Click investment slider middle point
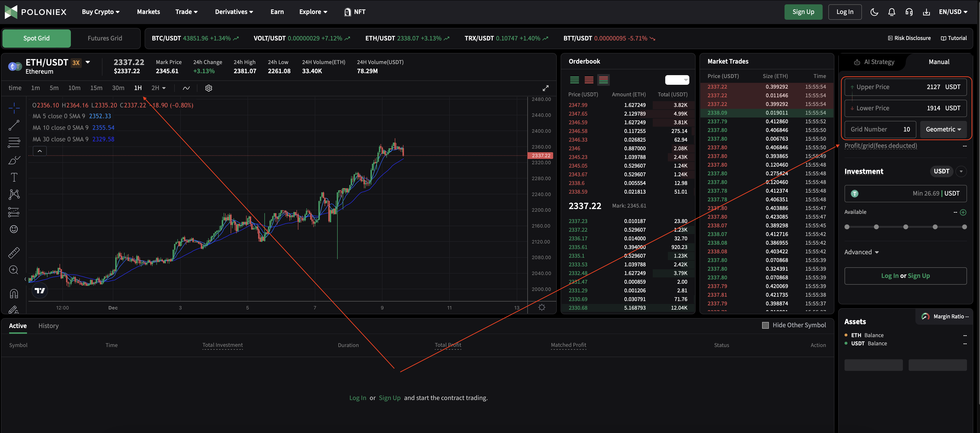The height and width of the screenshot is (433, 980). coord(906,227)
